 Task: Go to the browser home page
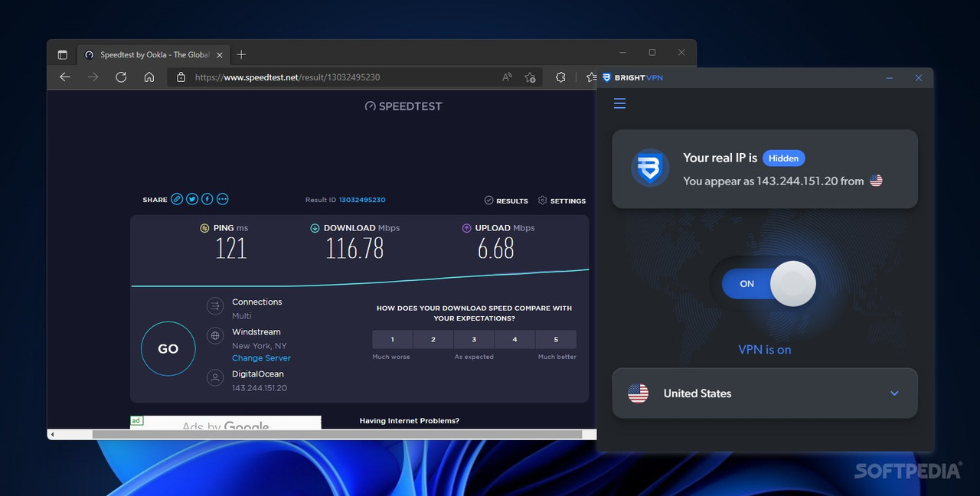pos(149,77)
